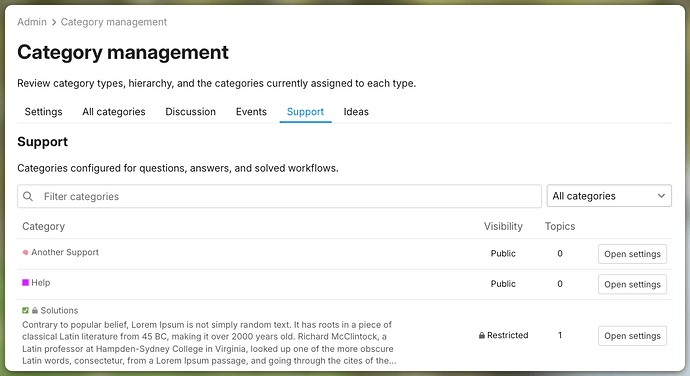This screenshot has width=690, height=376.
Task: Click the Admin breadcrumb link
Action: 32,22
